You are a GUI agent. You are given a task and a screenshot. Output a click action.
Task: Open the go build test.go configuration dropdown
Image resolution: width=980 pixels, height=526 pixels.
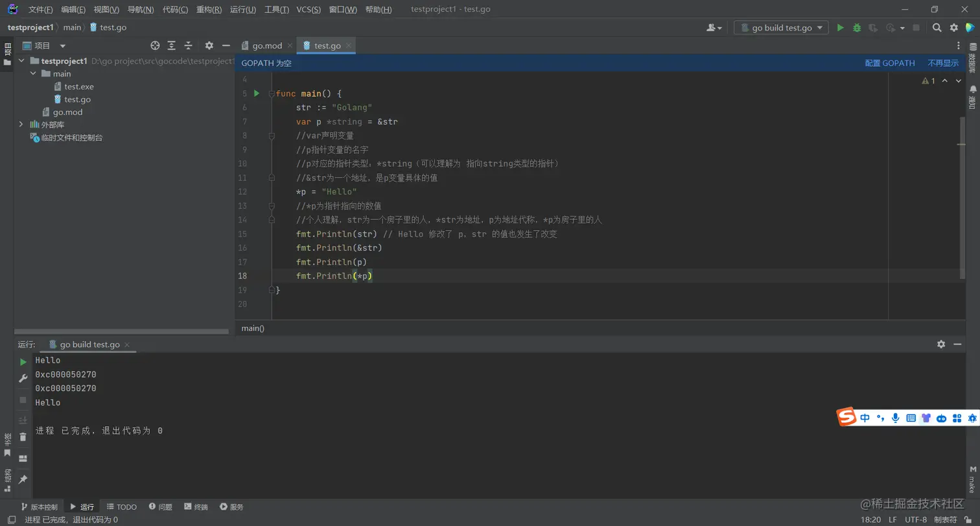[x=782, y=28]
